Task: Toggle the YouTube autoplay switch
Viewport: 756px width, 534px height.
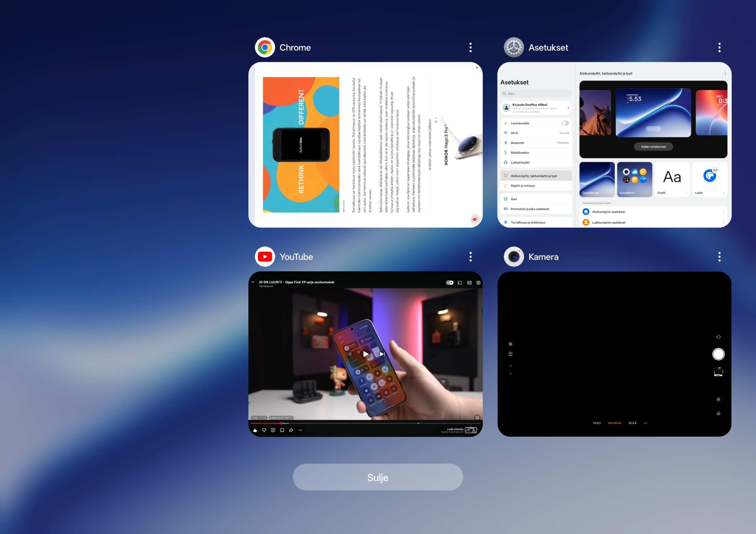Action: click(x=450, y=283)
